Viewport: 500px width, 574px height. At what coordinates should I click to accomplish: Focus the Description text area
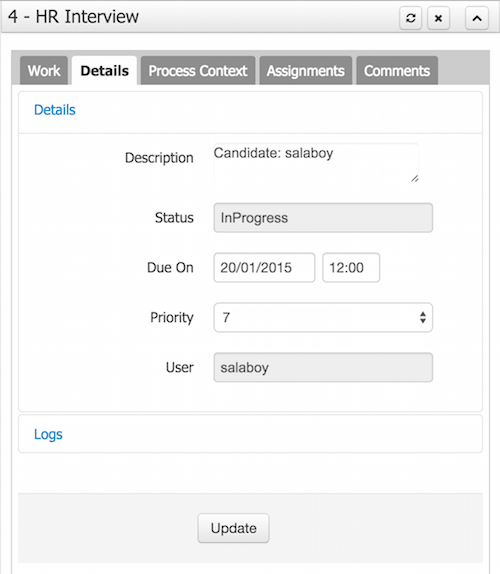coord(316,163)
